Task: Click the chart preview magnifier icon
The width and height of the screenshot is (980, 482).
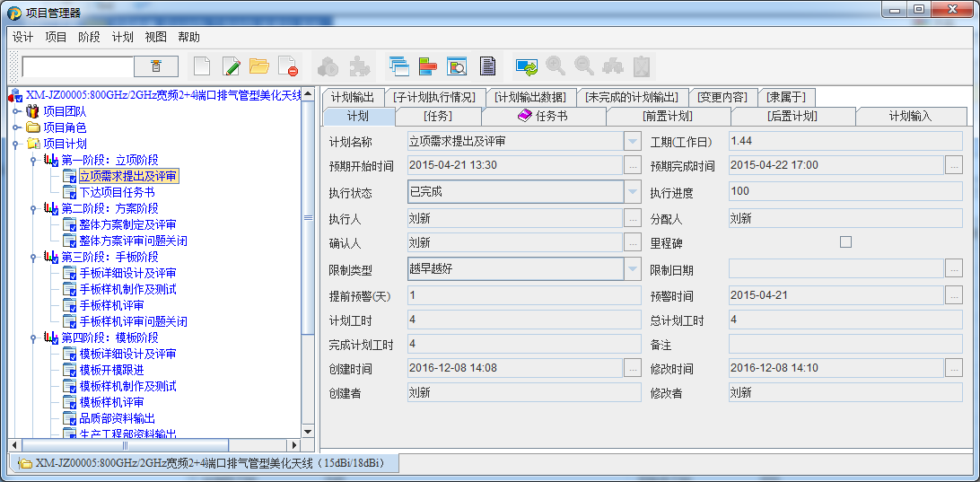Action: coord(457,66)
